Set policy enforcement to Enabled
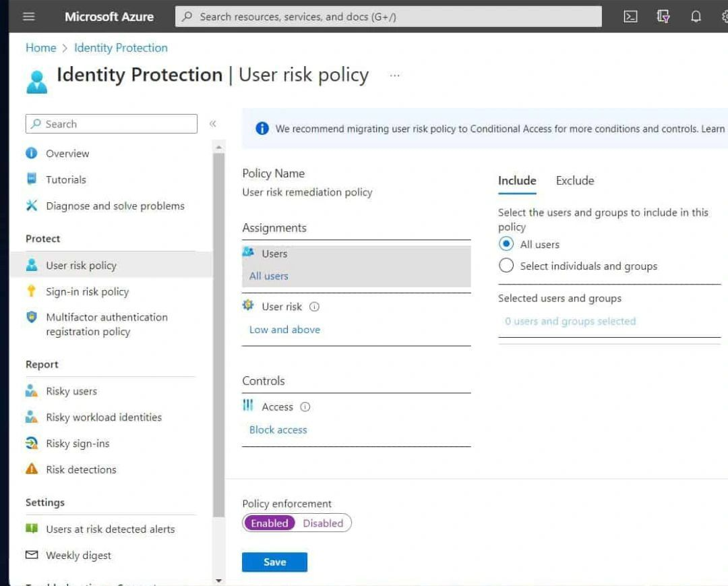 click(269, 523)
